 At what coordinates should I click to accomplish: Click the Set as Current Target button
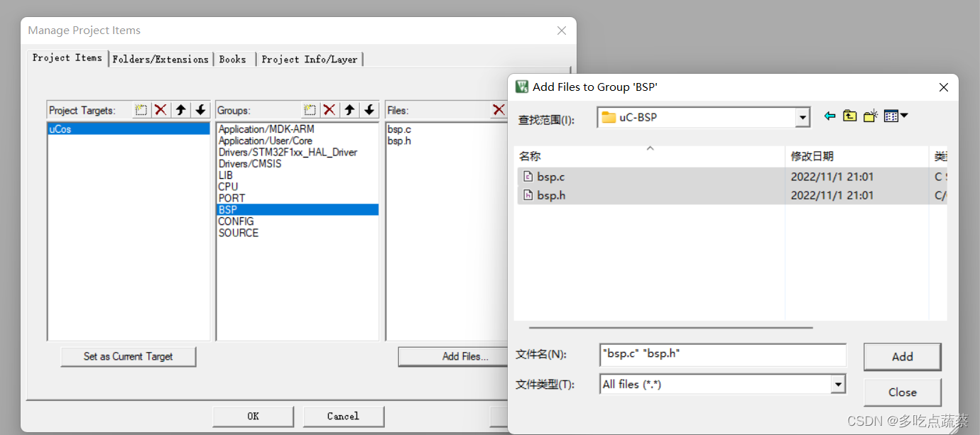(128, 356)
